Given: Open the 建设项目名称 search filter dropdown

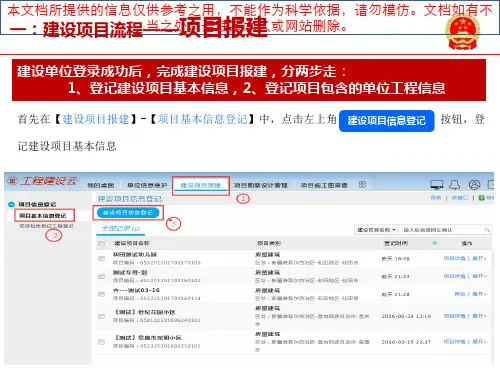Looking at the screenshot, I should pos(376,230).
